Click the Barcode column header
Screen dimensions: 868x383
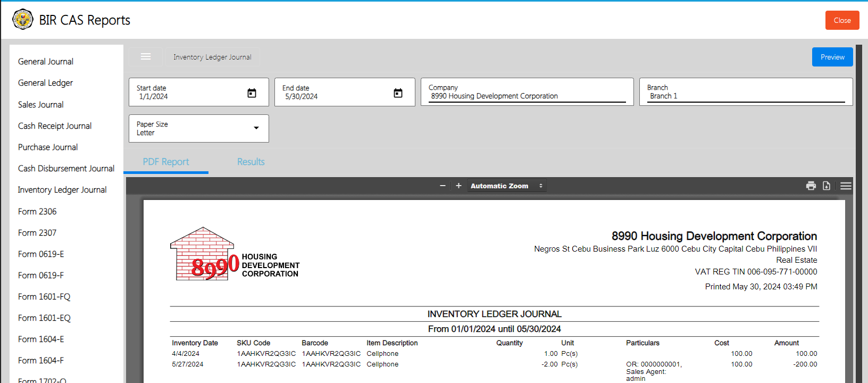tap(315, 343)
